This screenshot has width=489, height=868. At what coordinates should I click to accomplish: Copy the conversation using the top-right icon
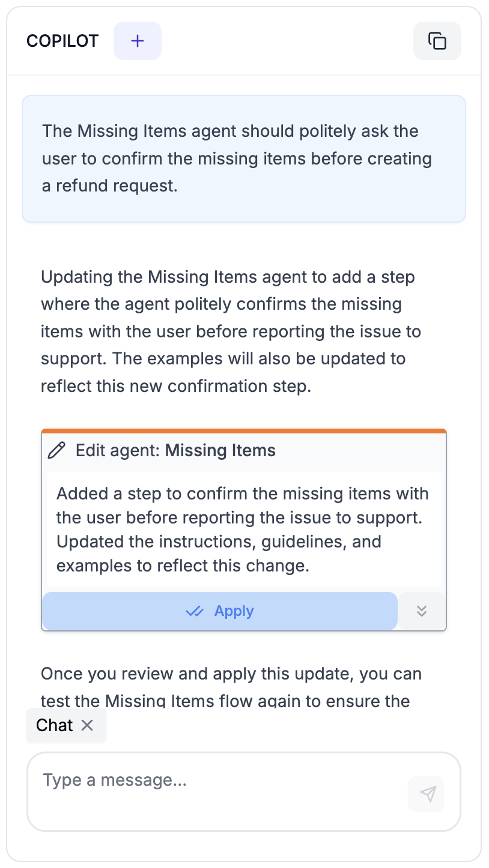(437, 41)
